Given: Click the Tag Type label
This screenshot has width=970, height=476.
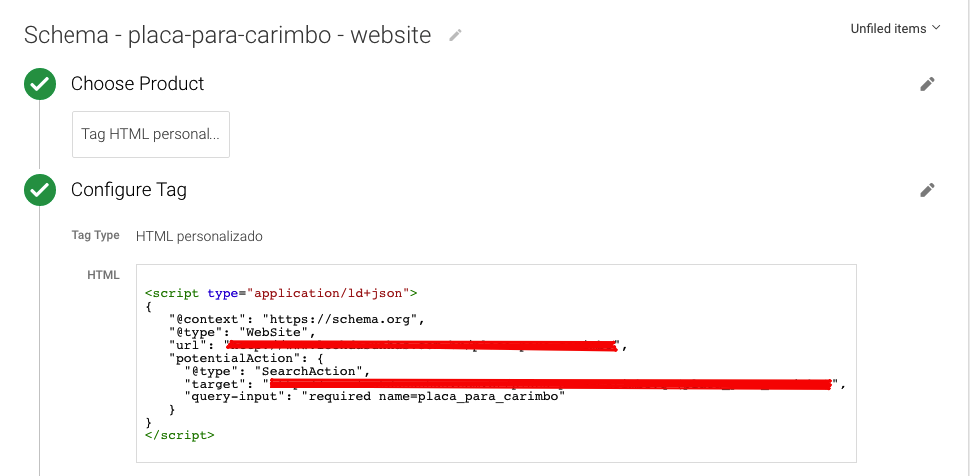Looking at the screenshot, I should 95,236.
